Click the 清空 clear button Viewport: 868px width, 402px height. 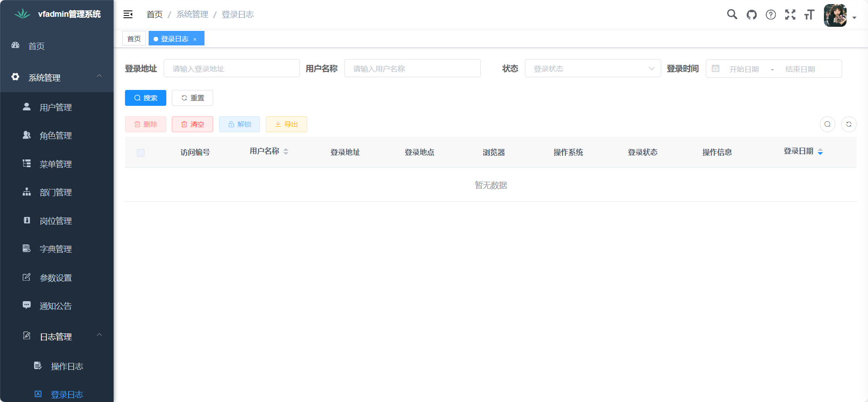[192, 124]
